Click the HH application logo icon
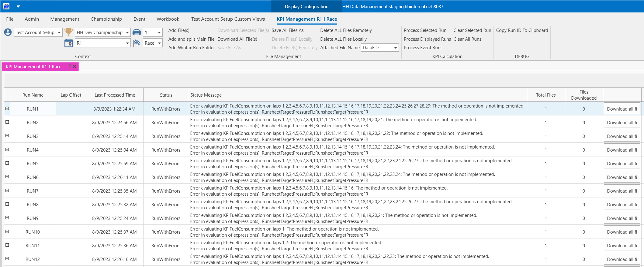Viewport: 644px width, 267px height. (x=6, y=6)
